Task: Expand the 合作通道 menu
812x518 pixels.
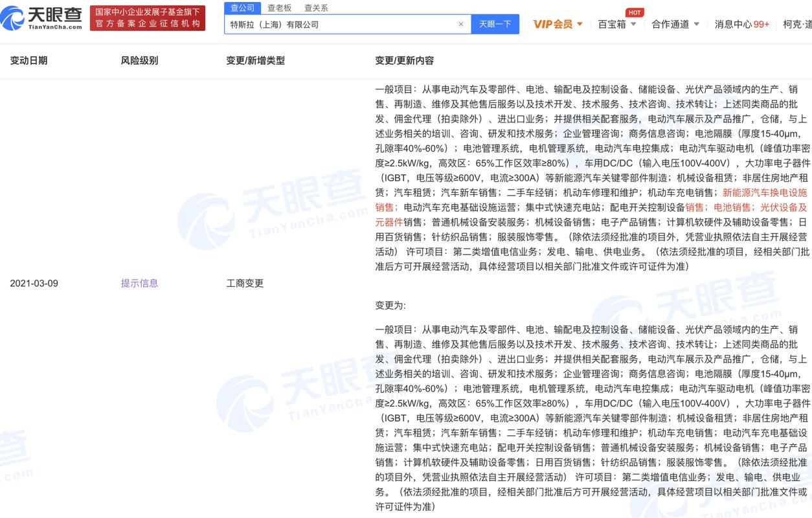Action: click(x=675, y=24)
